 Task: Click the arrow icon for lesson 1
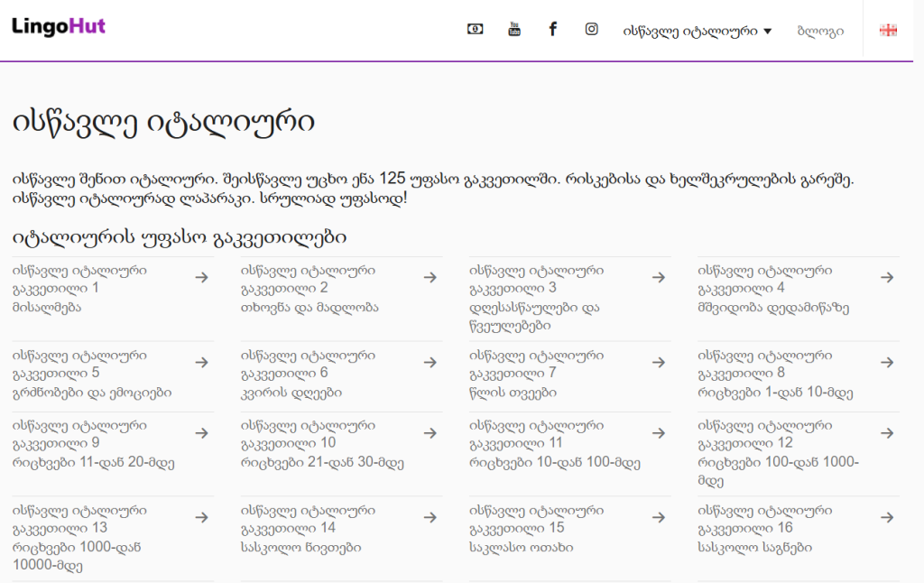pos(201,278)
